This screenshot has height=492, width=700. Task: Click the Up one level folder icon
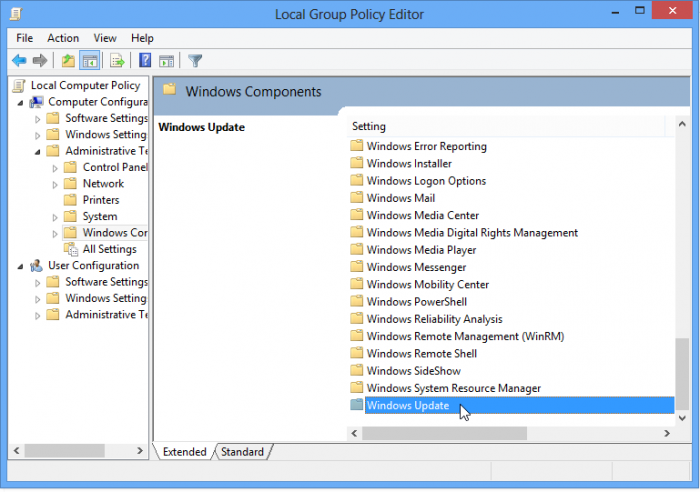coord(68,60)
